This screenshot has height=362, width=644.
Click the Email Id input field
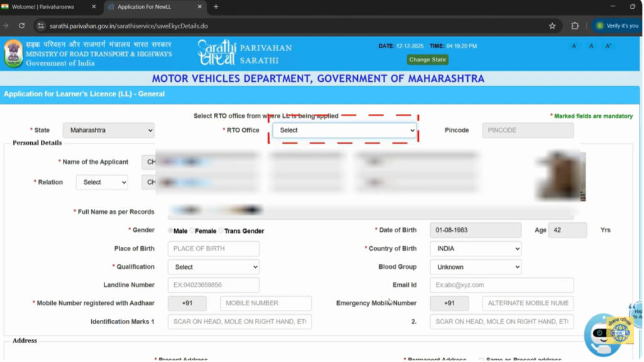(501, 285)
